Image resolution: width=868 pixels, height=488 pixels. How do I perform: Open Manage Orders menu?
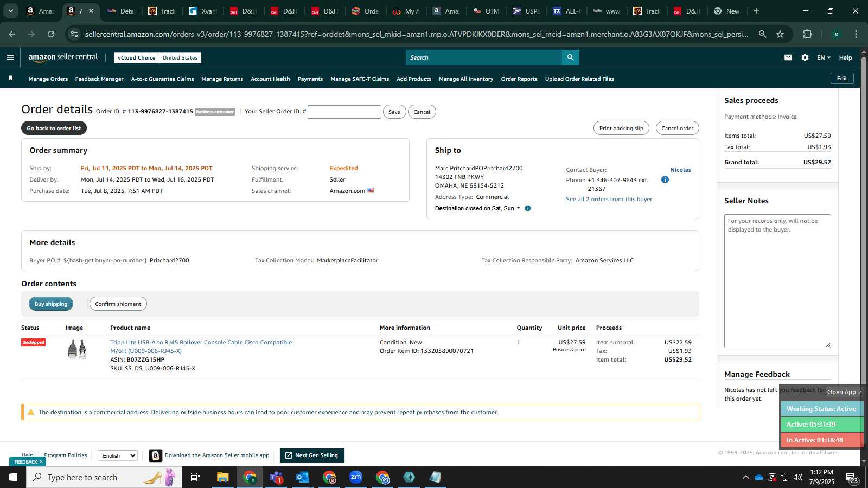(x=48, y=79)
